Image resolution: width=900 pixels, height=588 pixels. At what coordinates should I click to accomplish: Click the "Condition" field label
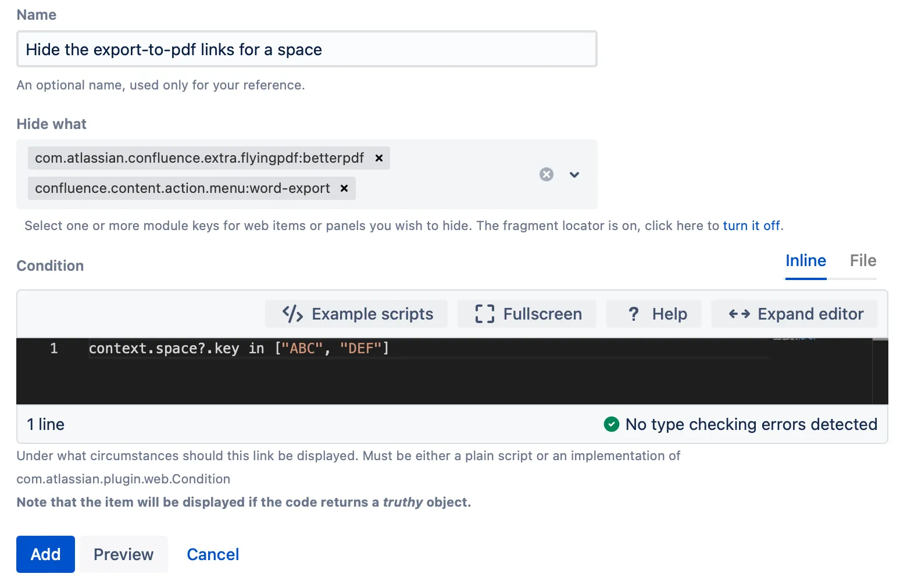pos(50,266)
